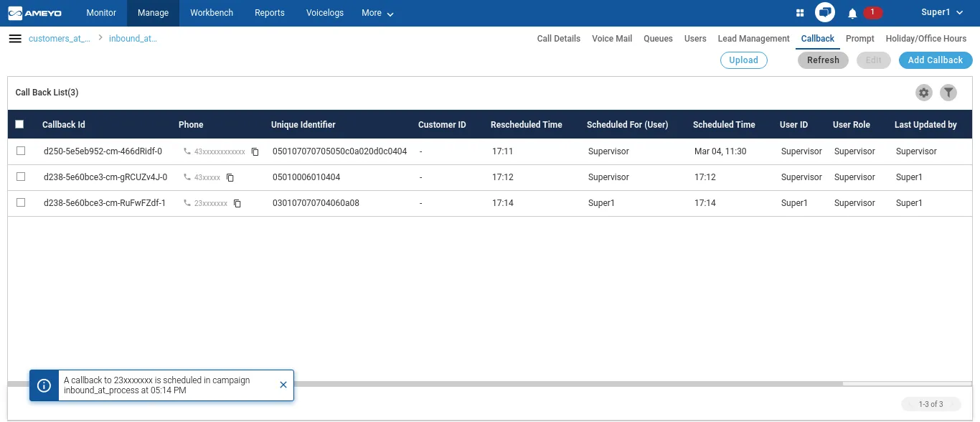Copy phone number 23xxxxxxx
This screenshot has height=422, width=980.
pyautogui.click(x=237, y=204)
